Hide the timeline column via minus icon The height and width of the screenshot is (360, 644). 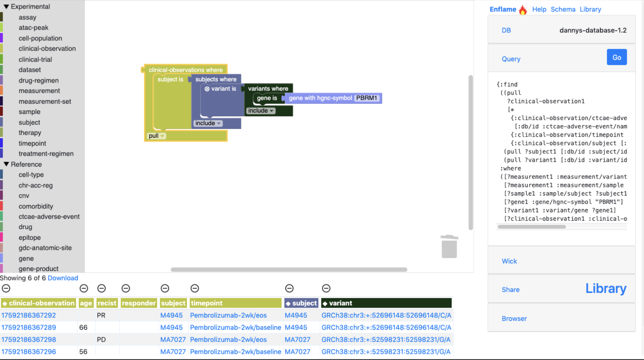[195, 288]
